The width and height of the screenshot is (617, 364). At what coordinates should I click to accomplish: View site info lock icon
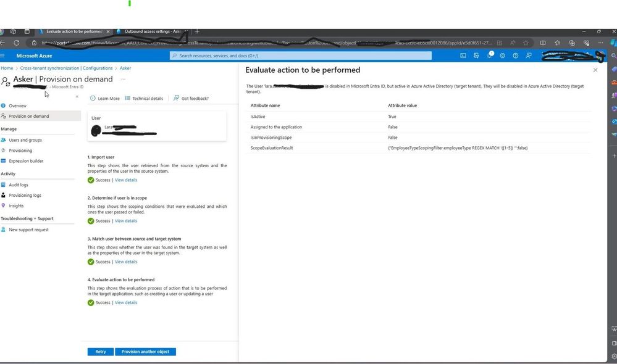click(x=34, y=43)
